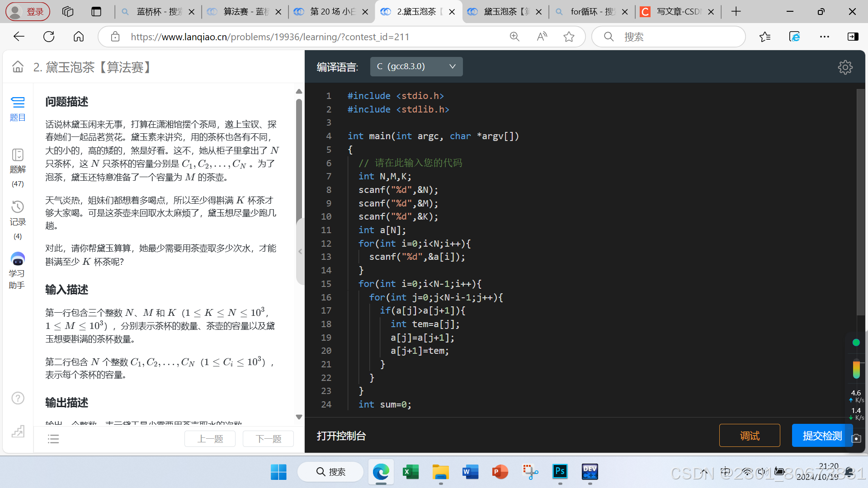Viewport: 868px width, 488px height.
Task: Click the editor settings gear icon
Action: pos(845,67)
